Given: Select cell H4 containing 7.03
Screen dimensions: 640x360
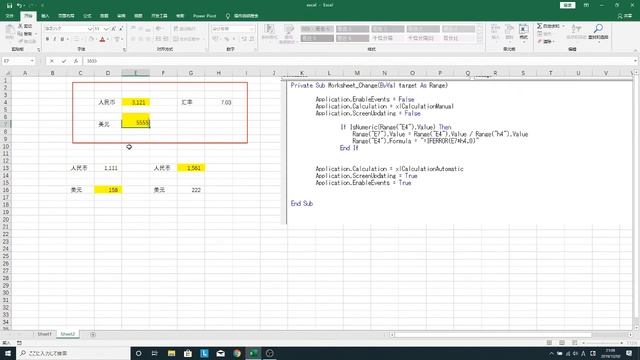Looking at the screenshot, I should click(x=218, y=102).
